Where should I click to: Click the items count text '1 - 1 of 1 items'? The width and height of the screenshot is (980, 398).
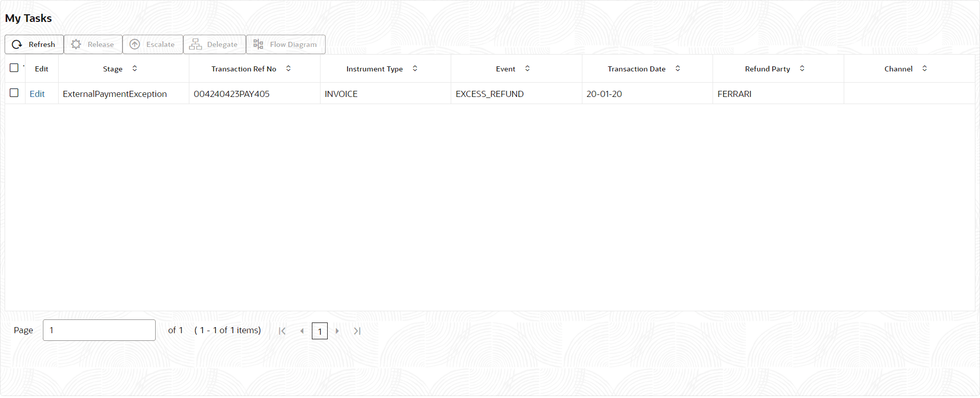pos(228,330)
